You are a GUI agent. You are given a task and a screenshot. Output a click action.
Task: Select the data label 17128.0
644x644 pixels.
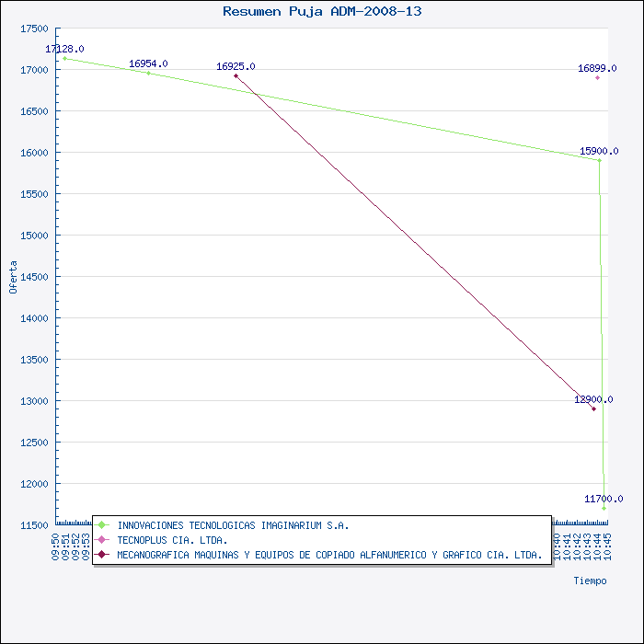click(65, 49)
